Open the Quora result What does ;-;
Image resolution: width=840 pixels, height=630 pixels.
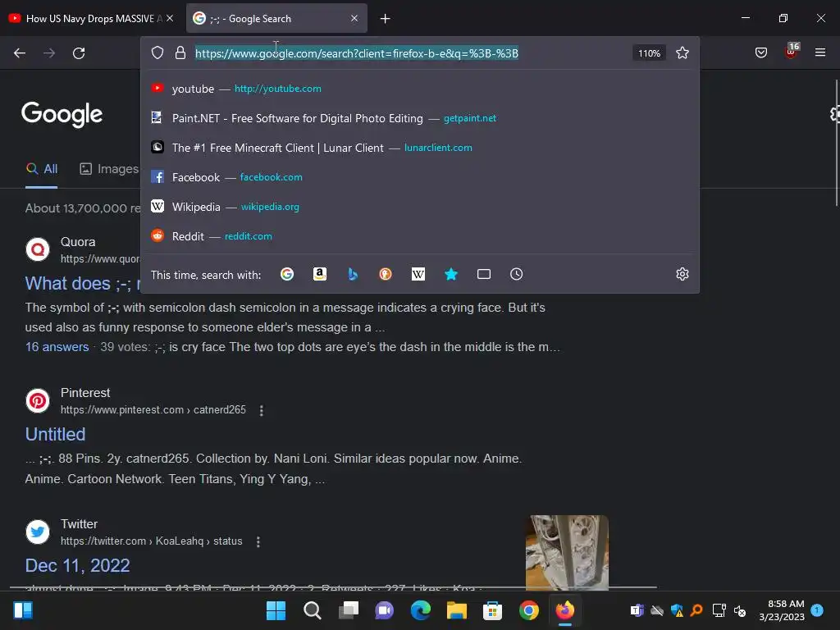(83, 283)
